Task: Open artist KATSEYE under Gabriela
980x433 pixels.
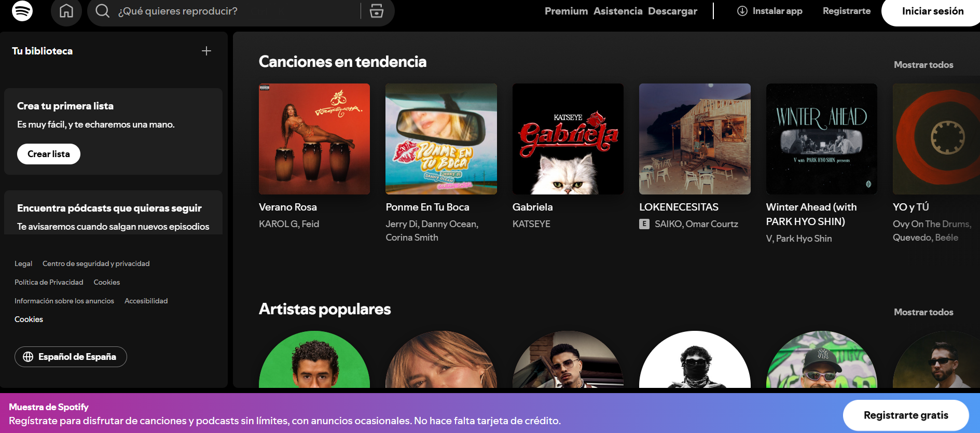Action: tap(531, 224)
